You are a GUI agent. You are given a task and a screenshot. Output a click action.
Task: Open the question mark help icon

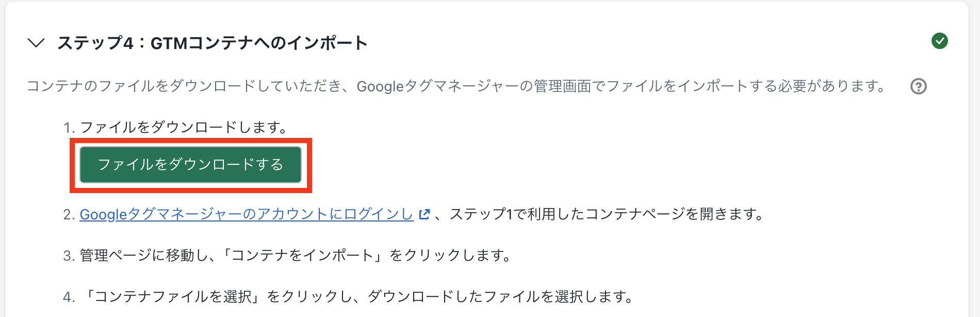[918, 86]
